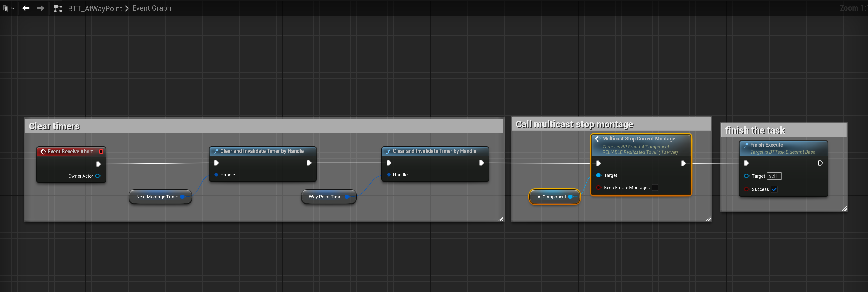The image size is (868, 292).
Task: Click the Finish Execute output exec pin
Action: tap(820, 163)
